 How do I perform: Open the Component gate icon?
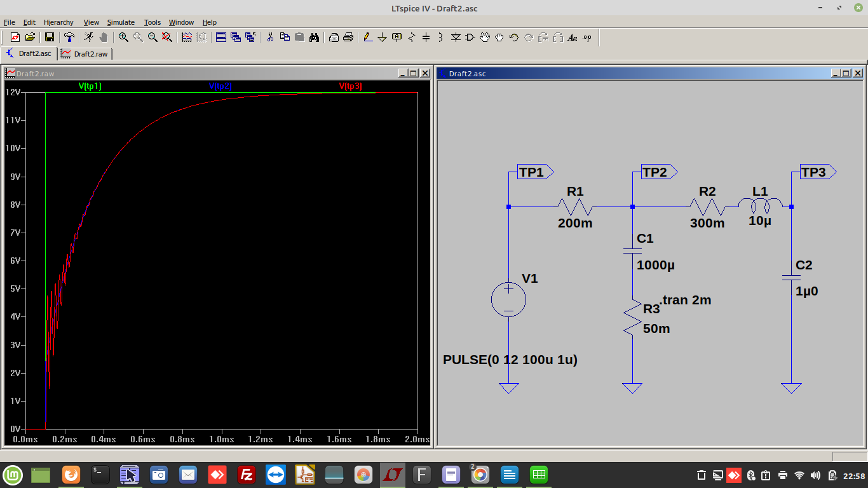470,37
